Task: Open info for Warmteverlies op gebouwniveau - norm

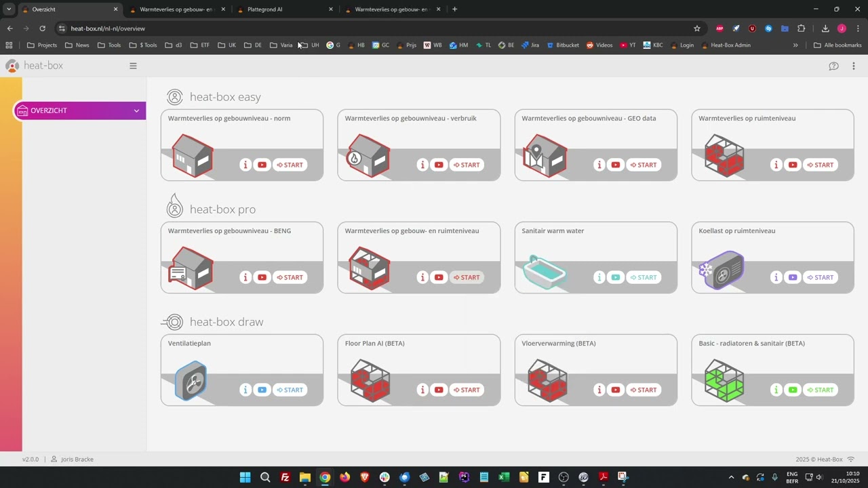Action: click(x=245, y=165)
